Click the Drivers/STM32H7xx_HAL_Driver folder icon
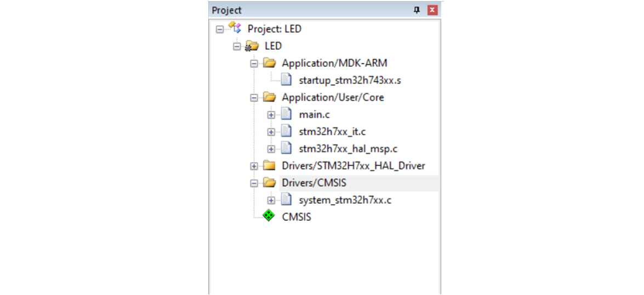The width and height of the screenshot is (644, 295). pos(270,166)
